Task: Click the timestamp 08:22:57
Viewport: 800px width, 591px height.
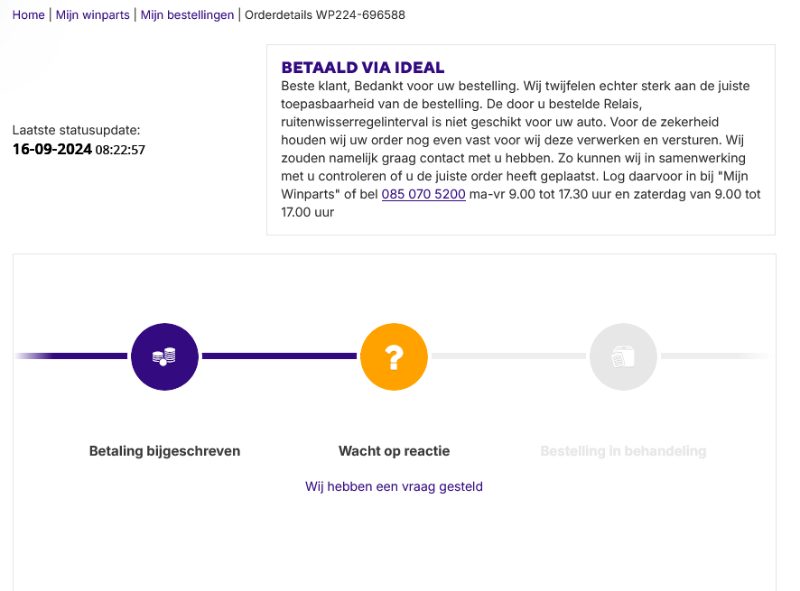Action: 120,150
